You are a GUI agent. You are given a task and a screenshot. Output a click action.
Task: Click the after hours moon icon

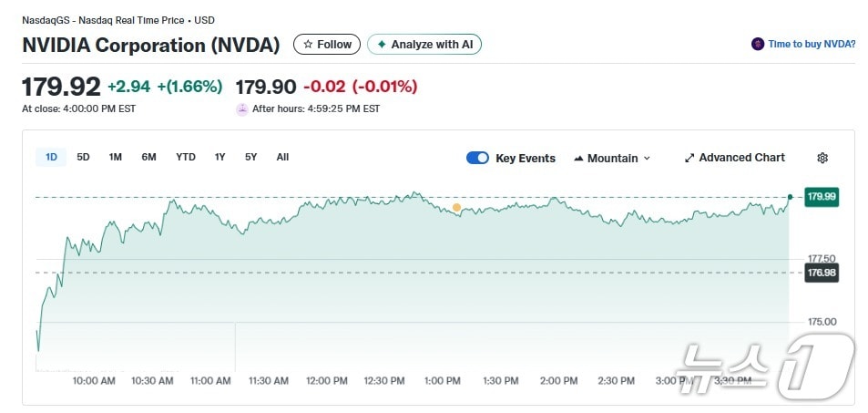[x=241, y=108]
